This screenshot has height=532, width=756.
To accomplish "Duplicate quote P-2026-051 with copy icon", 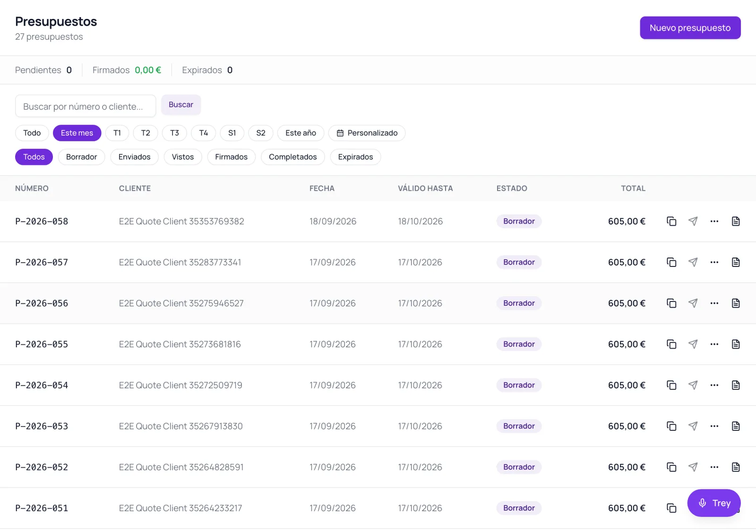I will point(671,508).
